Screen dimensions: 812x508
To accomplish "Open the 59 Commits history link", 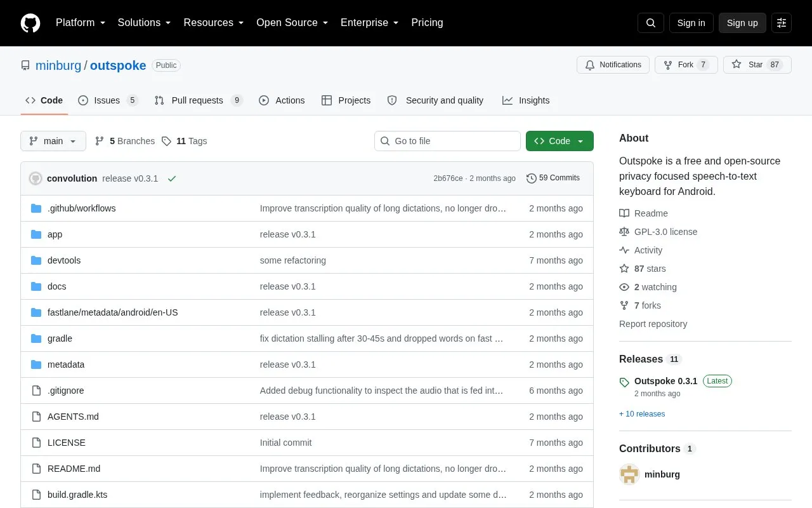I will coord(553,178).
